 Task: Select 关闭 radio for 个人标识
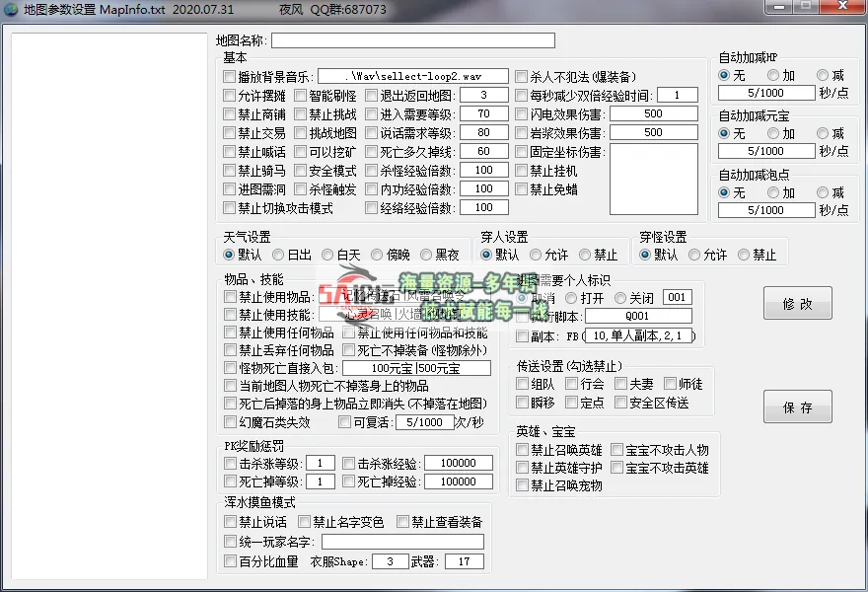tap(620, 298)
